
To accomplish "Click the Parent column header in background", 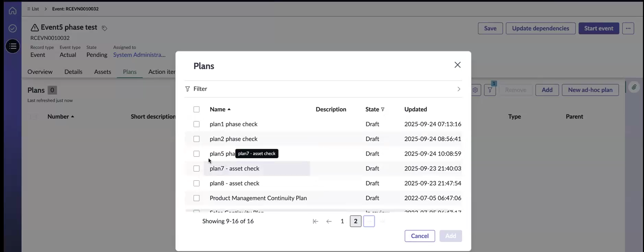I will point(574,117).
